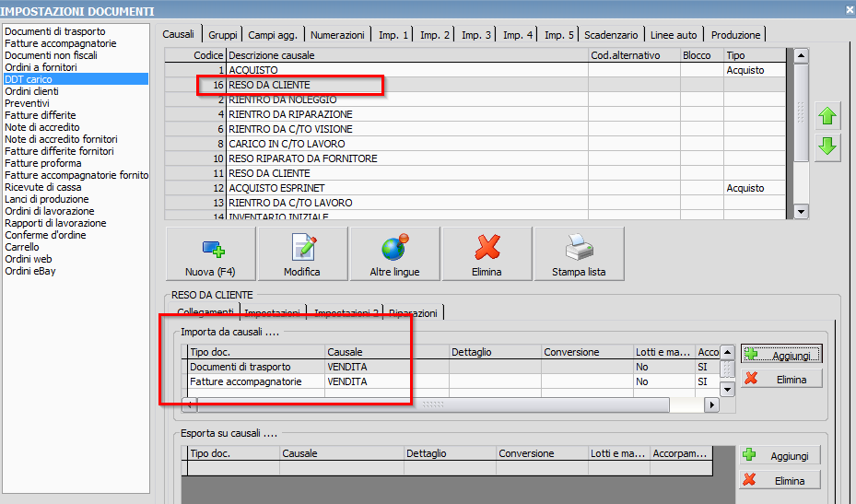
Task: Switch to the Impostazioni sub-tab
Action: point(273,313)
